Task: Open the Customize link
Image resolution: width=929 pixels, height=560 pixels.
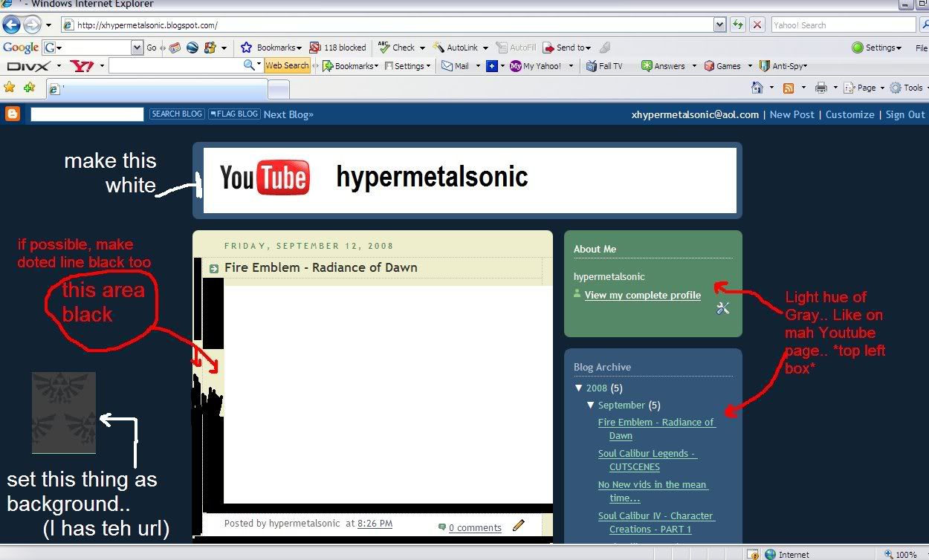Action: pyautogui.click(x=850, y=114)
